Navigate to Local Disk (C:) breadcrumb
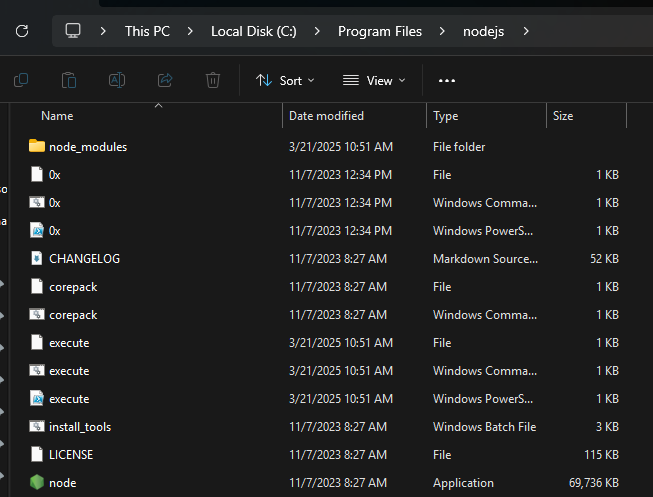This screenshot has width=653, height=497. 254,31
